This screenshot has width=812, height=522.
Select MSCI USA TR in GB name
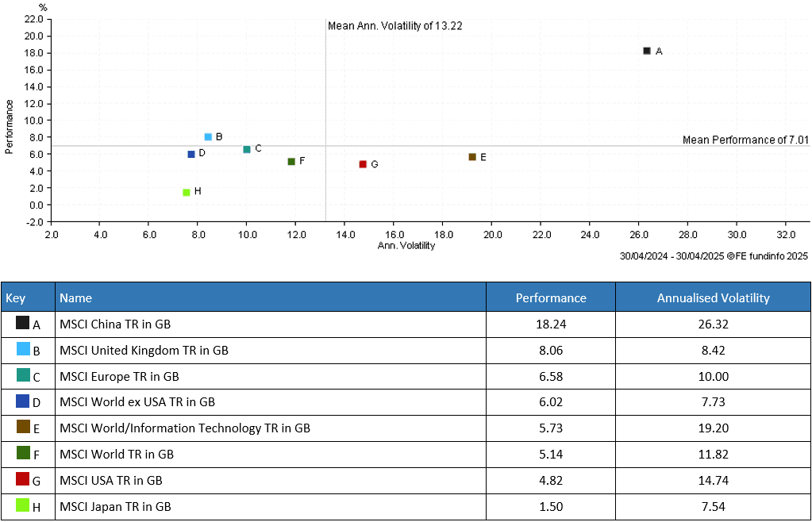pos(111,480)
